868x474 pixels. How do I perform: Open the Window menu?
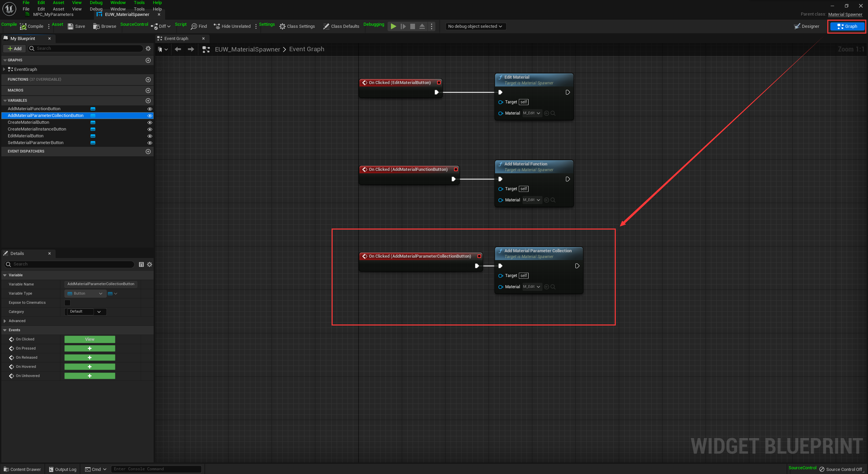(118, 9)
